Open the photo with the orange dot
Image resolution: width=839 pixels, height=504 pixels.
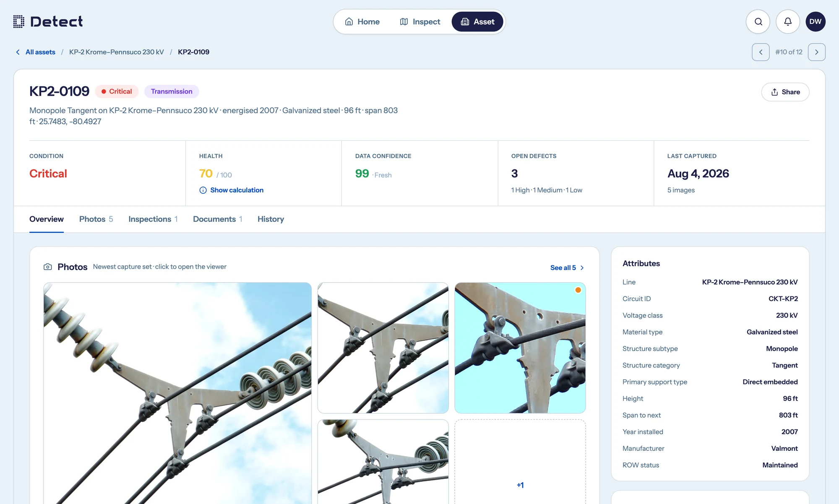(x=520, y=348)
